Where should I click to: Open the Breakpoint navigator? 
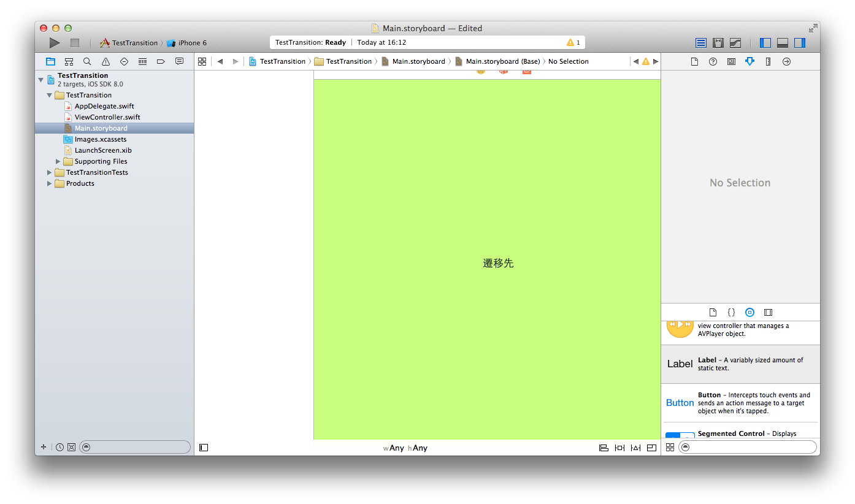pos(161,61)
